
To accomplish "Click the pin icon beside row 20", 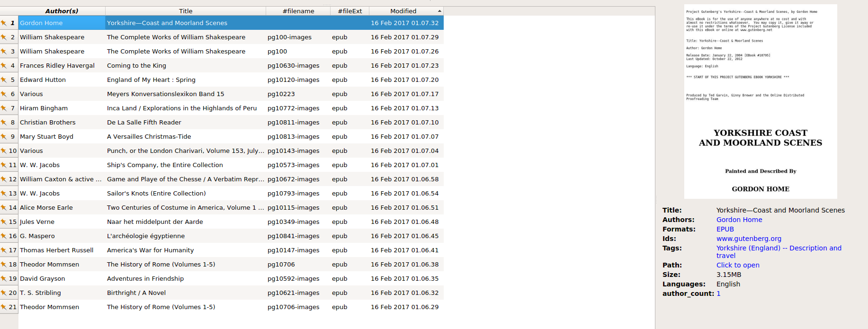I will click(3, 293).
